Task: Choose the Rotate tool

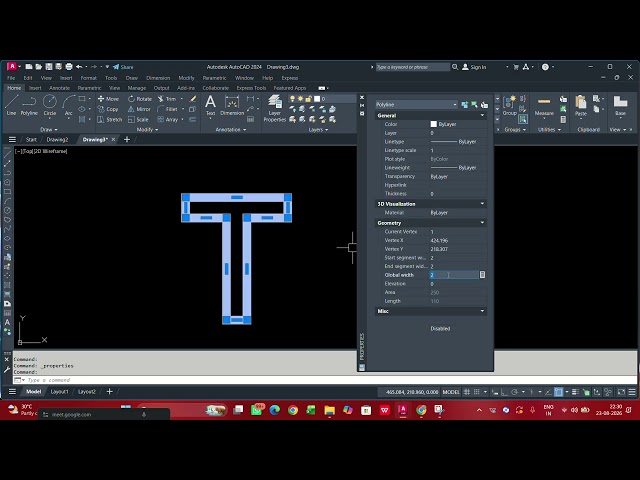Action: click(140, 99)
